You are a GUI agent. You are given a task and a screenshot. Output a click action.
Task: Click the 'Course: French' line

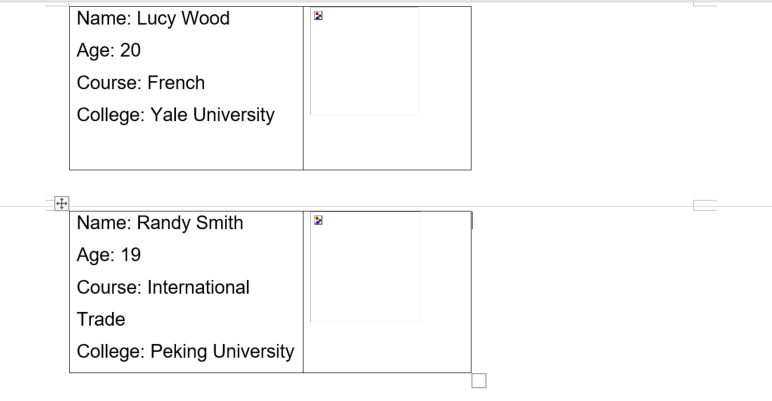(x=141, y=83)
